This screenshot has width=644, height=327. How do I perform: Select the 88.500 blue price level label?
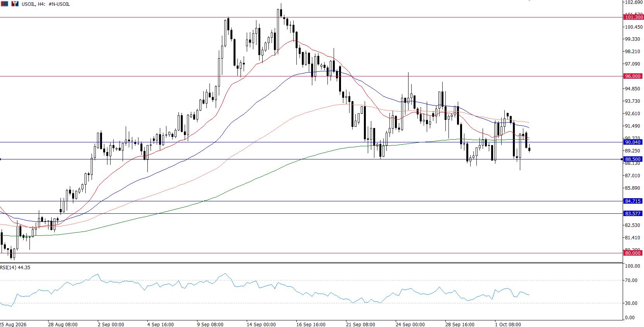[633, 159]
